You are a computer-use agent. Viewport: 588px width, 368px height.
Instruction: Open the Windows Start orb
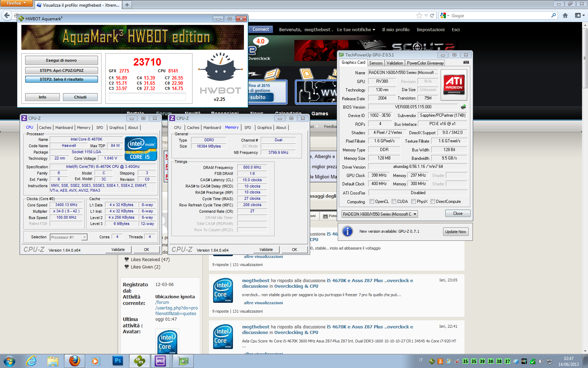pyautogui.click(x=9, y=361)
